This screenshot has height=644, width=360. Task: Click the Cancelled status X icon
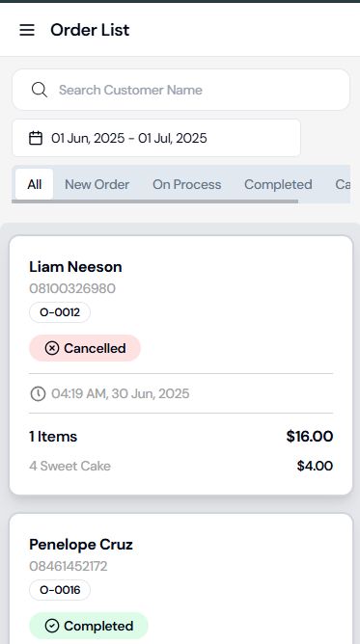(x=52, y=348)
